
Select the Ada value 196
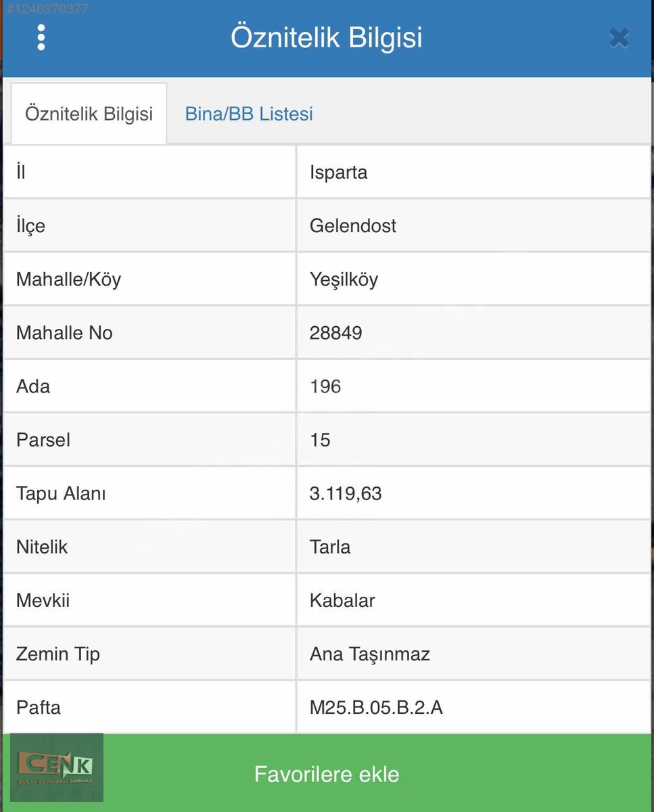point(325,386)
